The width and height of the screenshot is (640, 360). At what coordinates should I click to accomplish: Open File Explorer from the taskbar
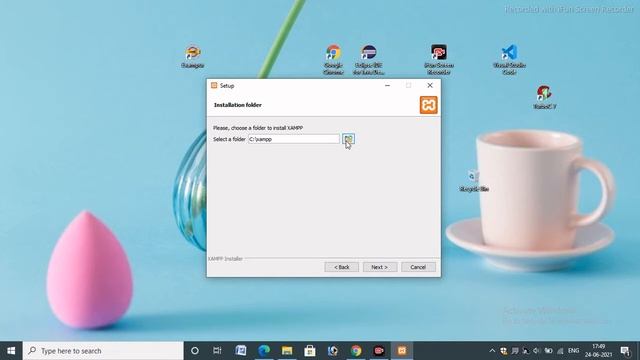pyautogui.click(x=287, y=351)
